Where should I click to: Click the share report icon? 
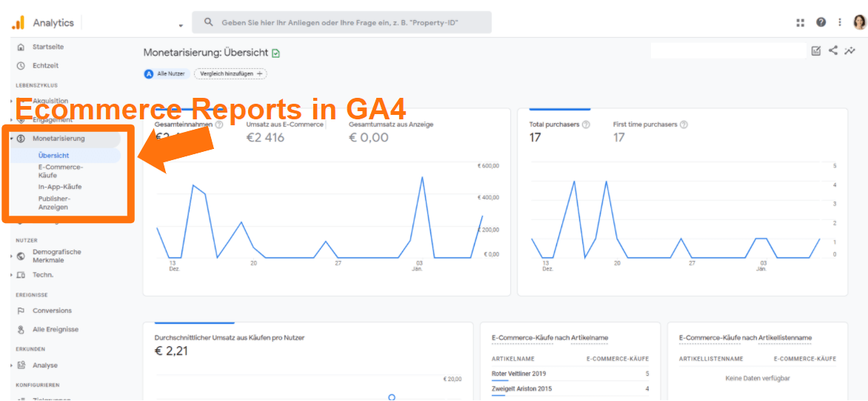pos(832,50)
